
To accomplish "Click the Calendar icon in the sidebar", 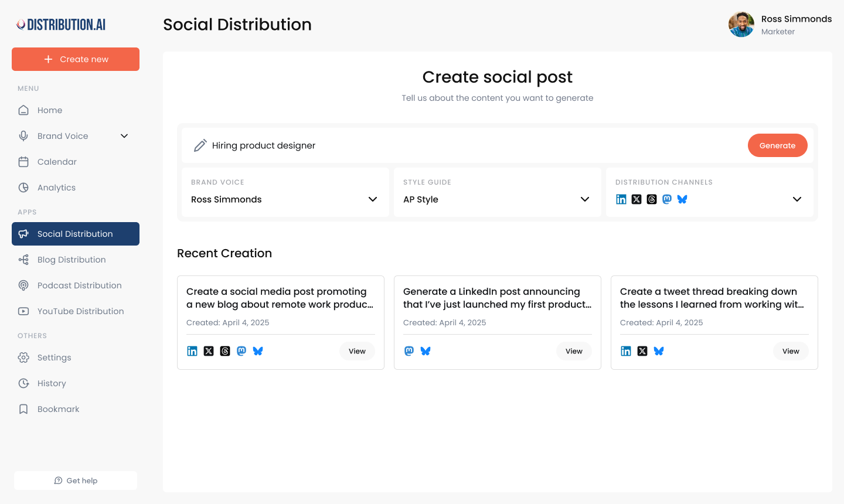I will 23,161.
